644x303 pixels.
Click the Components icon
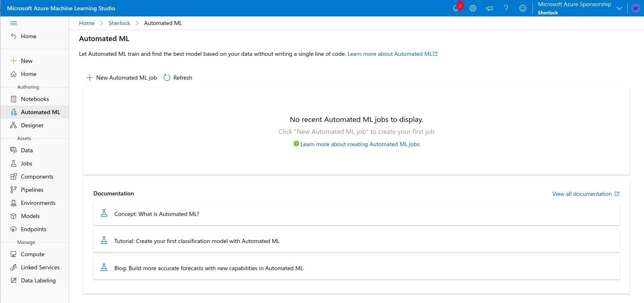(14, 177)
